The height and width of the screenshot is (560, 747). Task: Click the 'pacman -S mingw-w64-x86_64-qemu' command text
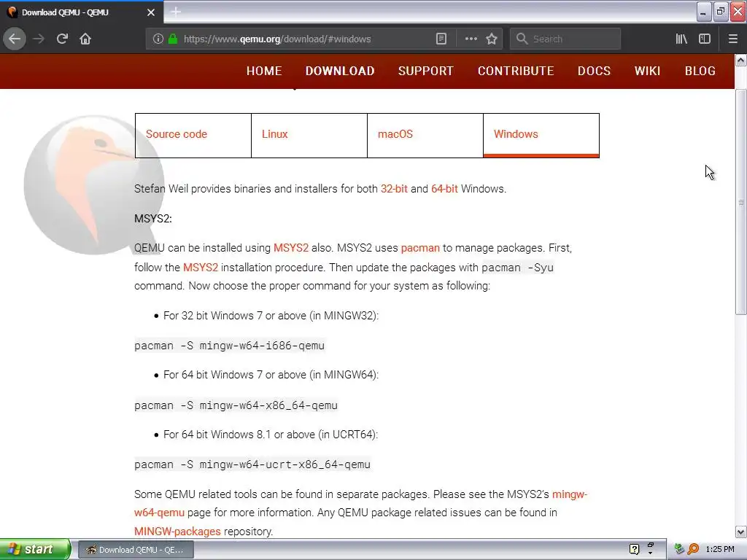click(236, 405)
